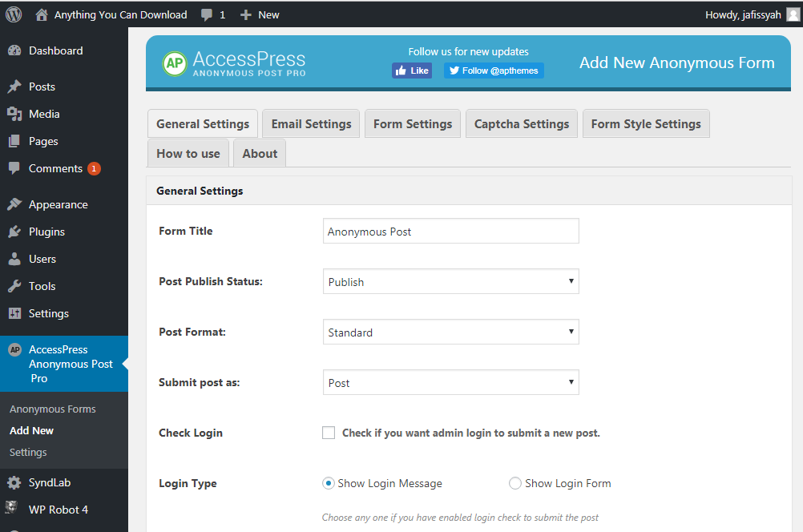Switch to Form Style Settings tab

click(646, 124)
